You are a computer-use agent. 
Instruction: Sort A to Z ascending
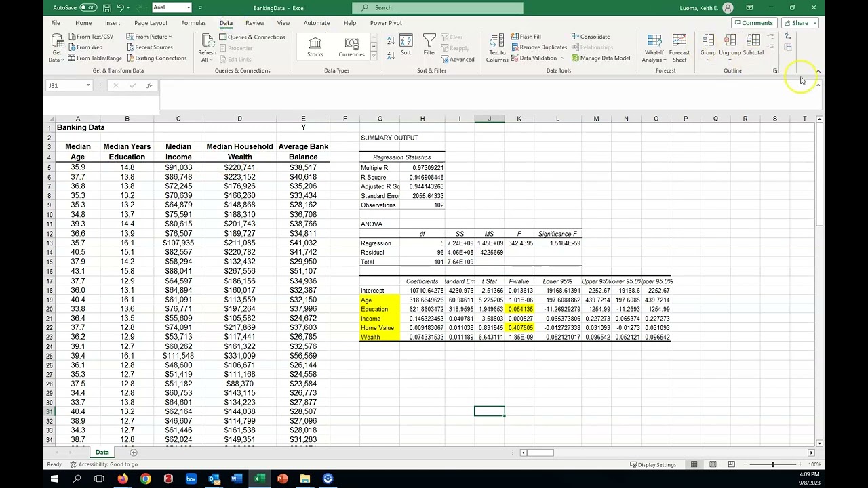click(x=391, y=41)
